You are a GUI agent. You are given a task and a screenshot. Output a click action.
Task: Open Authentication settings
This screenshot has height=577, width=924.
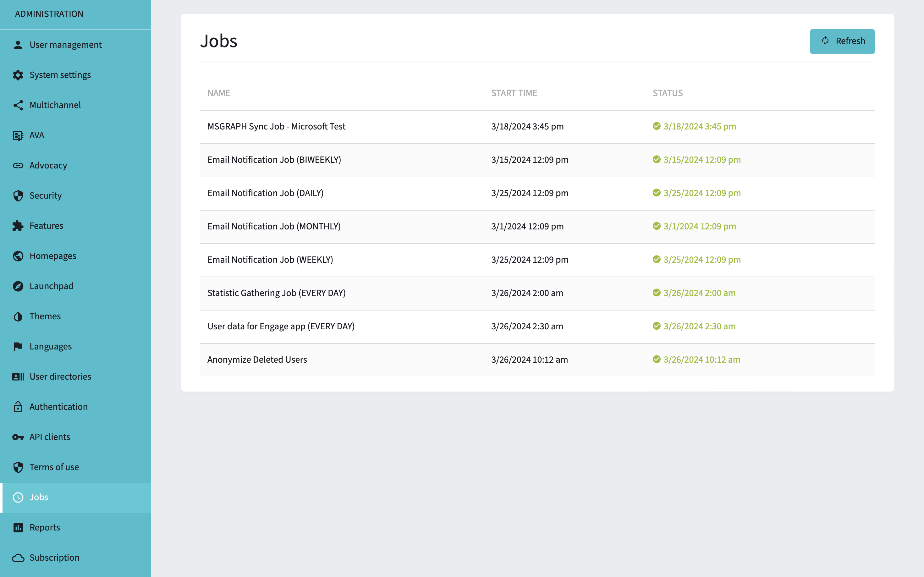75,407
